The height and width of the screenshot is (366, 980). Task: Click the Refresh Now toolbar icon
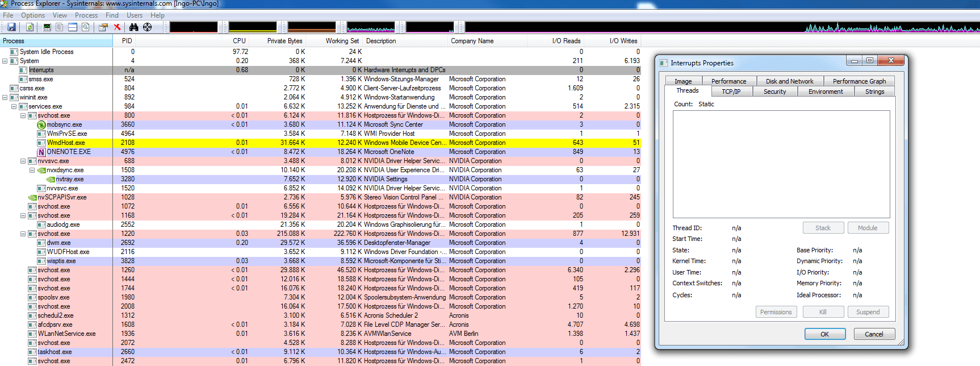pos(30,27)
